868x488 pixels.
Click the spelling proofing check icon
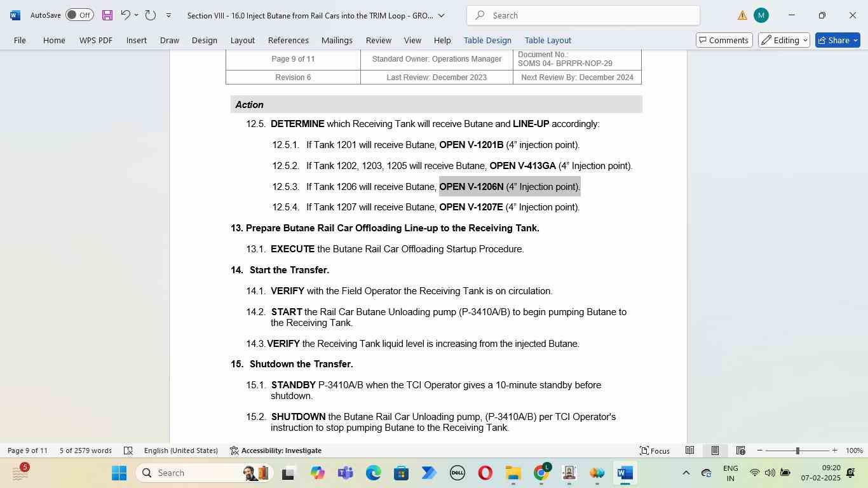(128, 451)
